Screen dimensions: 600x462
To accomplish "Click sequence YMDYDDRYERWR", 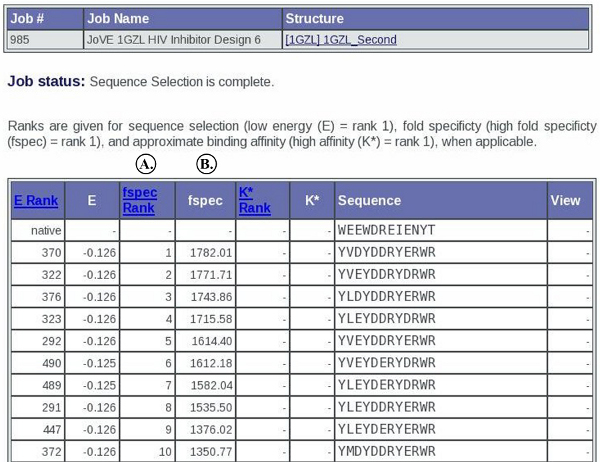I will (x=386, y=452).
